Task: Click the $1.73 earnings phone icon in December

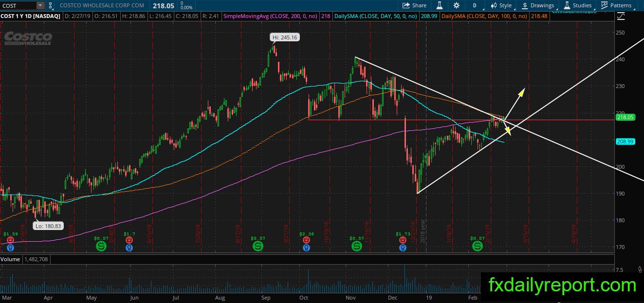Action: (x=403, y=240)
